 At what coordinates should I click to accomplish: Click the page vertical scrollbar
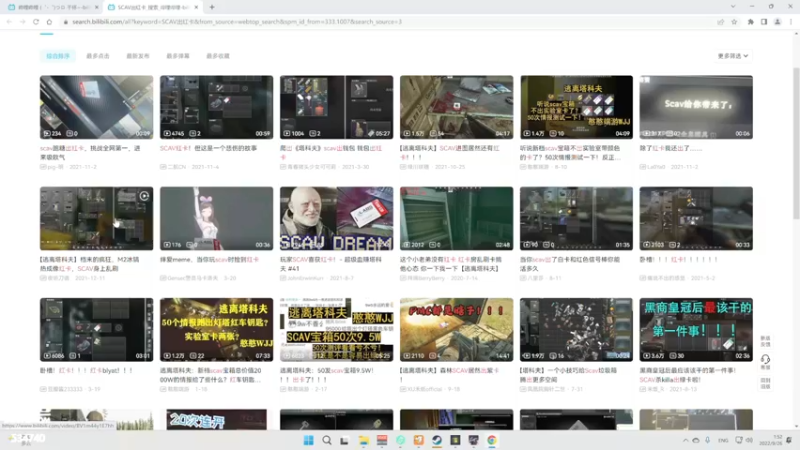click(x=796, y=143)
